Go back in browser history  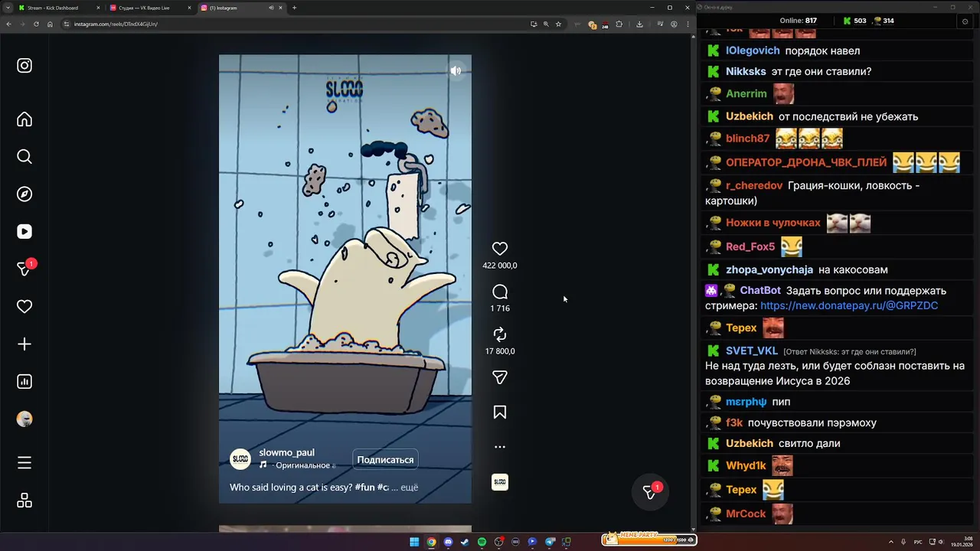pos(8,24)
